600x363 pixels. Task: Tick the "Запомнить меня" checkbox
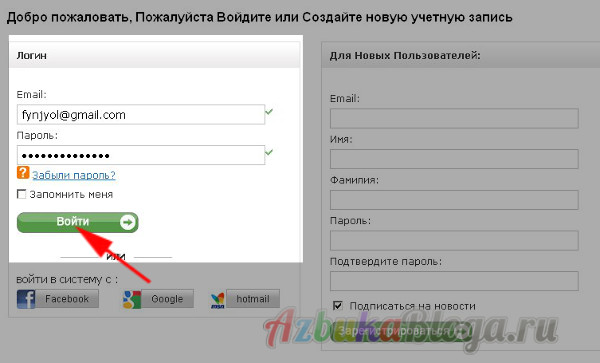click(x=21, y=194)
